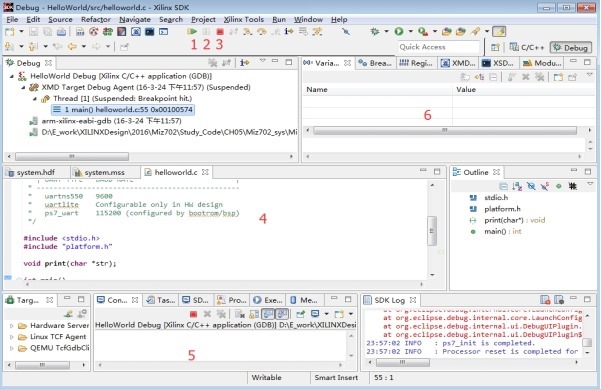Screen dimensions: 601x389
Task: Click the Resume (green play) debug button
Action: (192, 31)
